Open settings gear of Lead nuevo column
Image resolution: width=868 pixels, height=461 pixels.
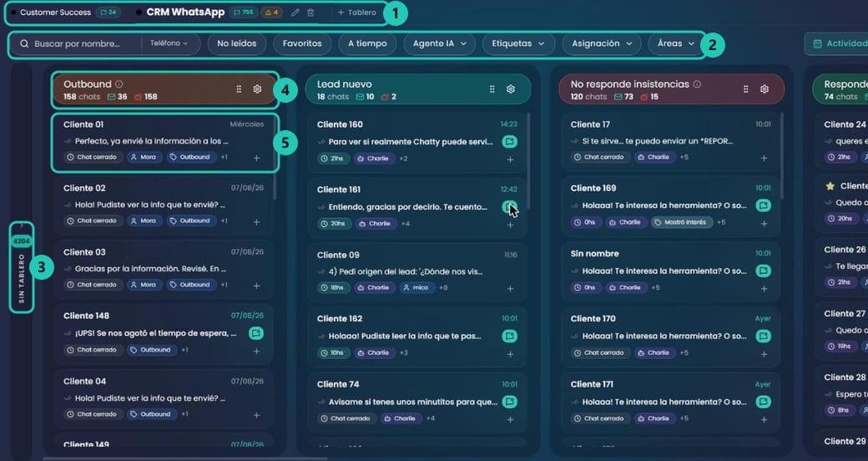coord(511,89)
